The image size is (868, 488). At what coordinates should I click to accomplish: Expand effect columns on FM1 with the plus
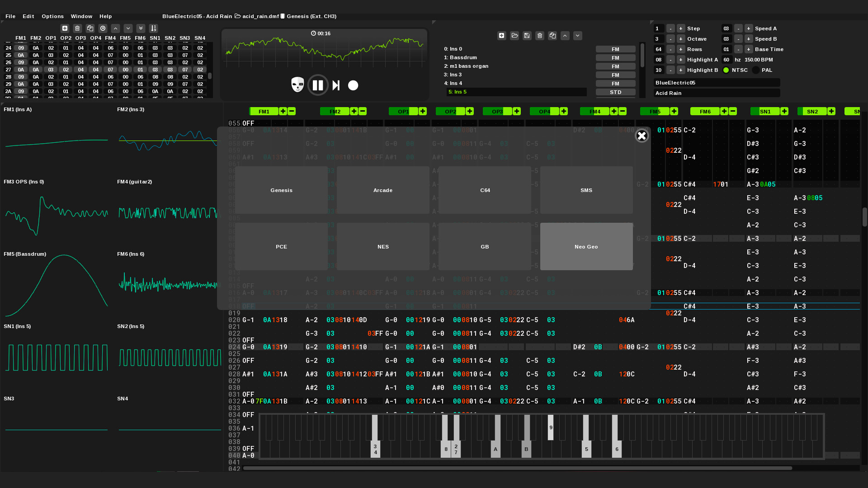283,111
